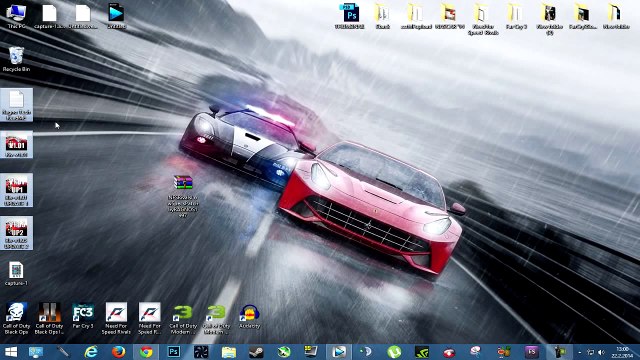Select the text document icon below Recycle Bin
The height and width of the screenshot is (360, 640).
[16, 105]
